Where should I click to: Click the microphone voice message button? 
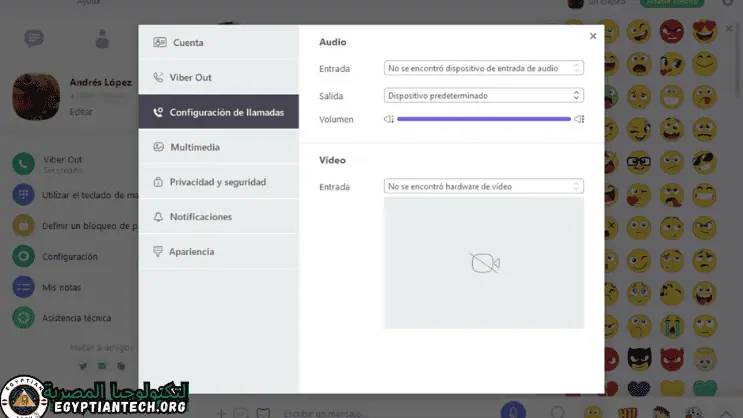[x=513, y=411]
